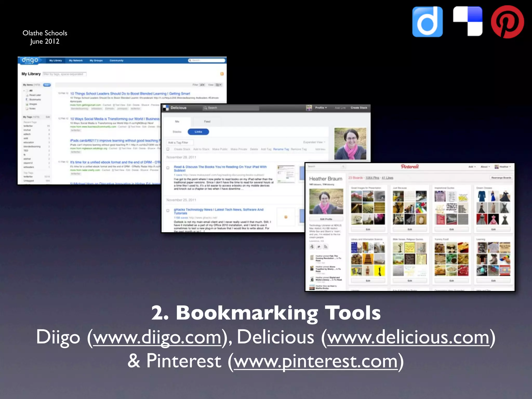Image resolution: width=532 pixels, height=399 pixels.
Task: Click the 'Add a Tag Filter' field in Delicious
Action: (180, 142)
